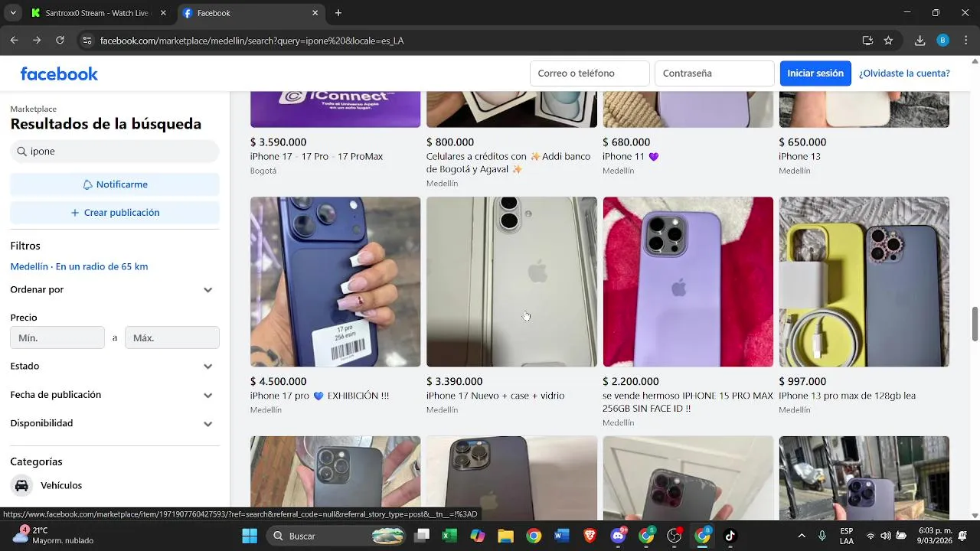Open the IPHONE 15 PRO MAX listing photo
Screen dimensions: 980x551
tap(688, 282)
